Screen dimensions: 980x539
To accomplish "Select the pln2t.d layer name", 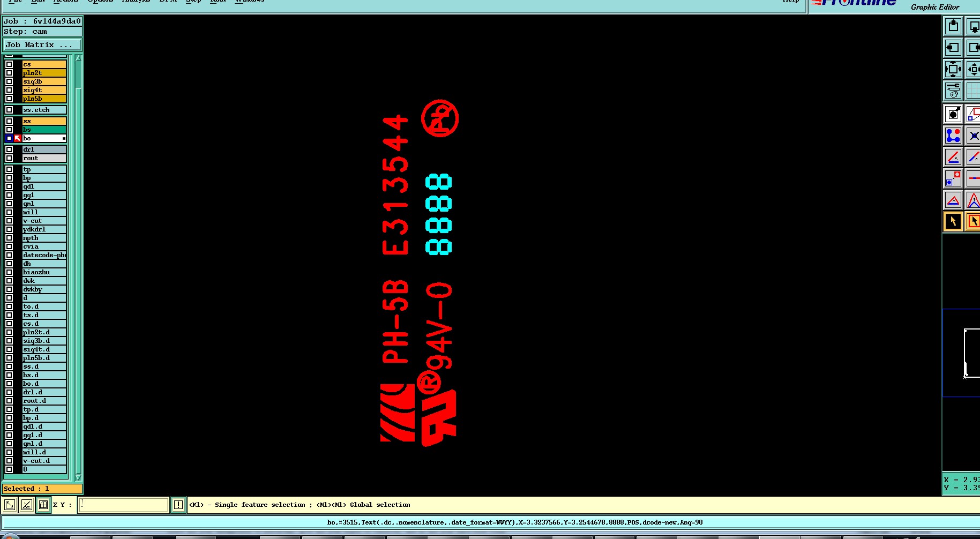I will coord(44,332).
